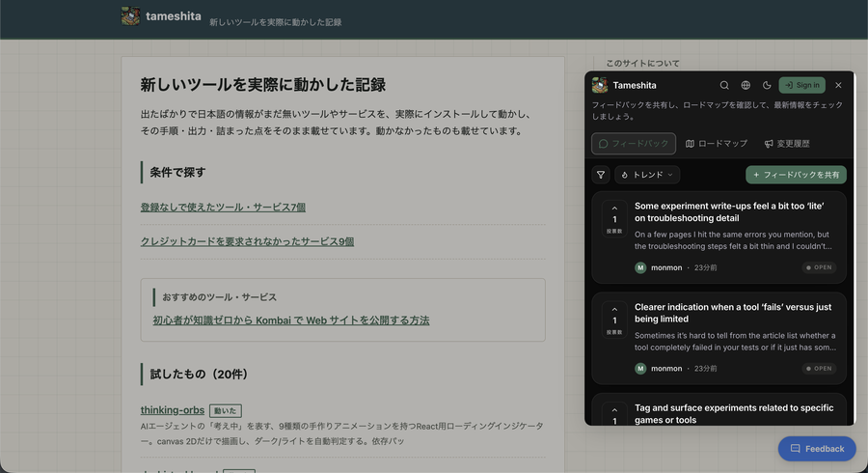
Task: Click the 新しいツールを実際に動かした記録 main heading
Action: tap(263, 85)
